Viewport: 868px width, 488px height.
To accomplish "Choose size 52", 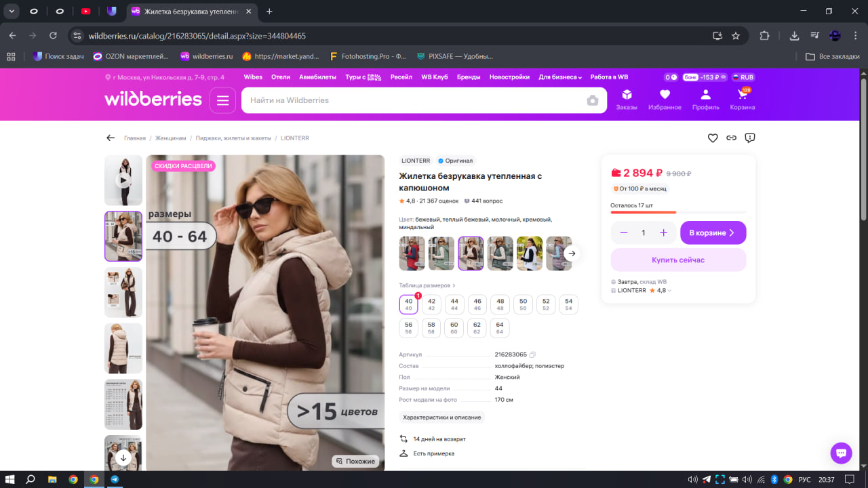I will pyautogui.click(x=546, y=304).
